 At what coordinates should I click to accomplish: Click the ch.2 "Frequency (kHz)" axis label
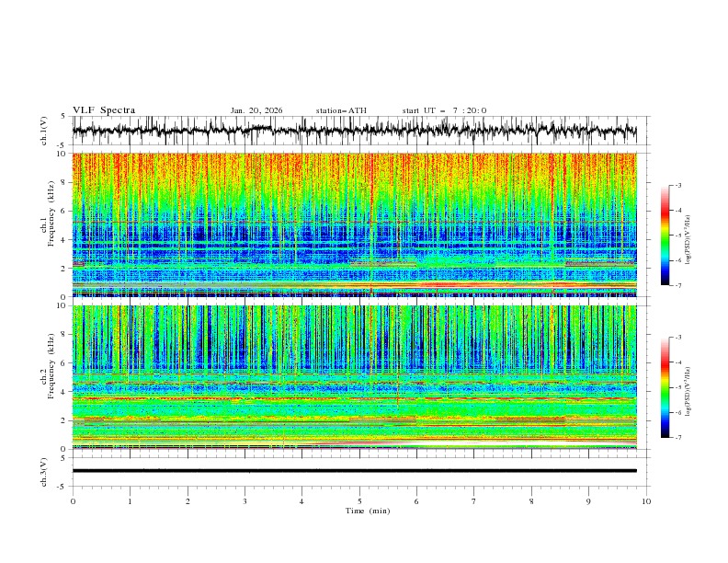click(51, 366)
